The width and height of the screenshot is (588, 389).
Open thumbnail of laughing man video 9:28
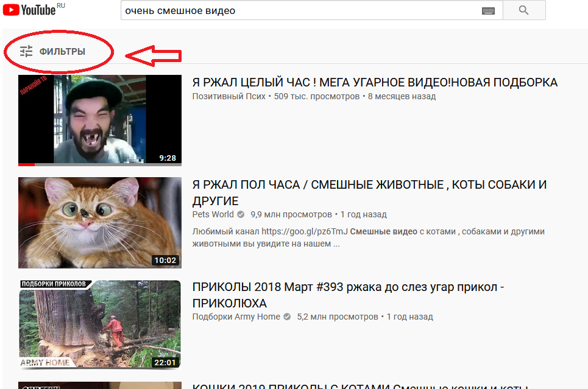(100, 121)
